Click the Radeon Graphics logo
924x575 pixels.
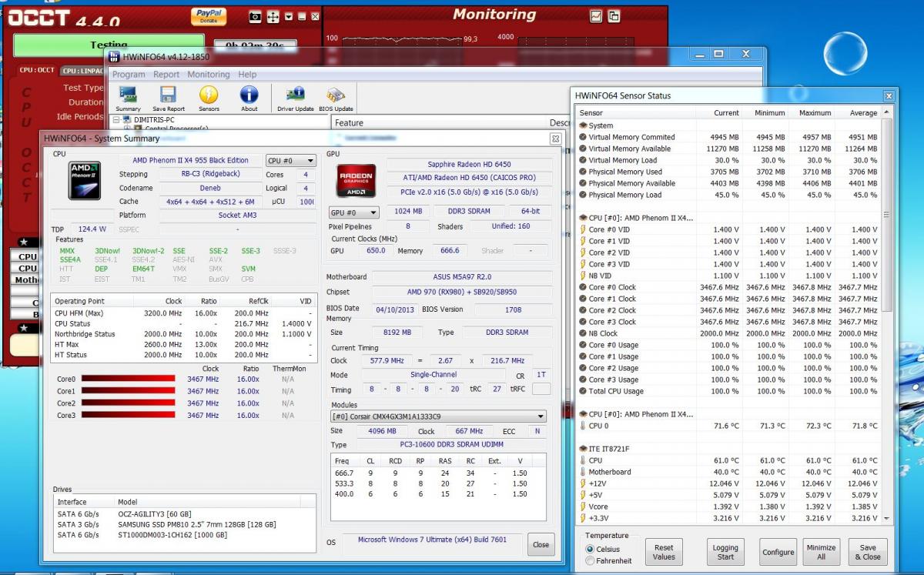357,181
